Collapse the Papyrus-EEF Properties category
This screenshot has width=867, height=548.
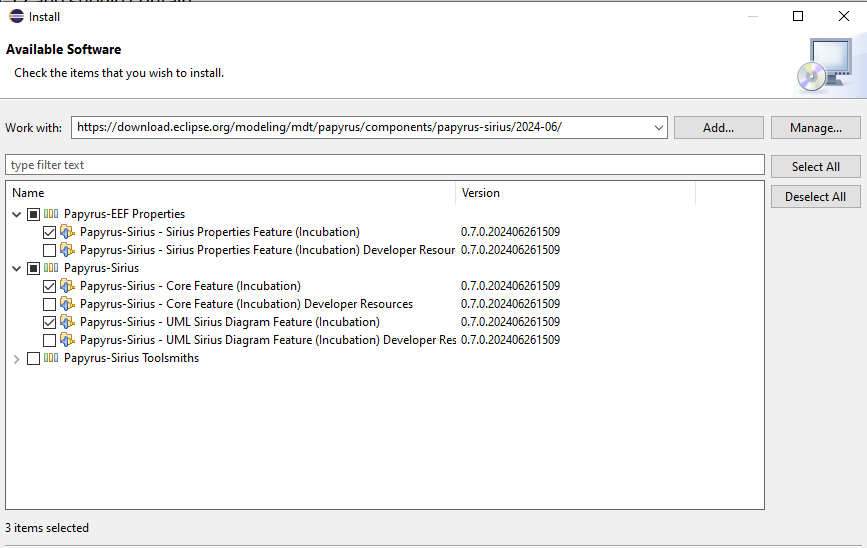(16, 214)
